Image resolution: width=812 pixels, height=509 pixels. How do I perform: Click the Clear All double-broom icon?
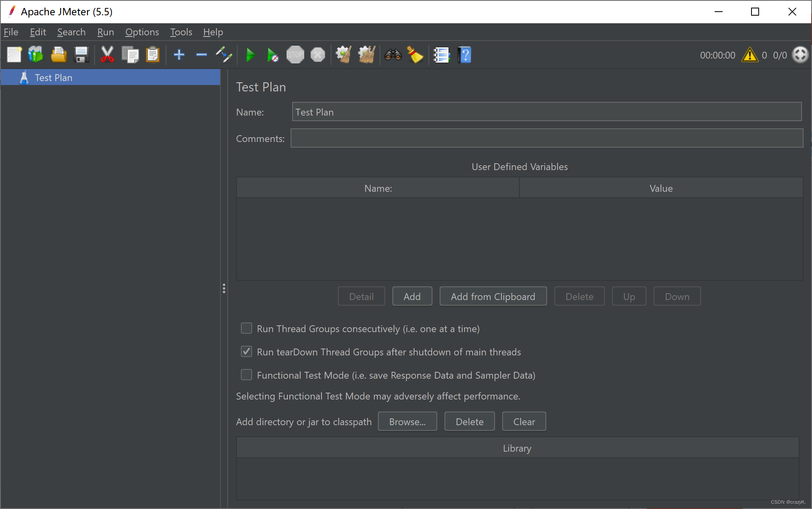[367, 55]
